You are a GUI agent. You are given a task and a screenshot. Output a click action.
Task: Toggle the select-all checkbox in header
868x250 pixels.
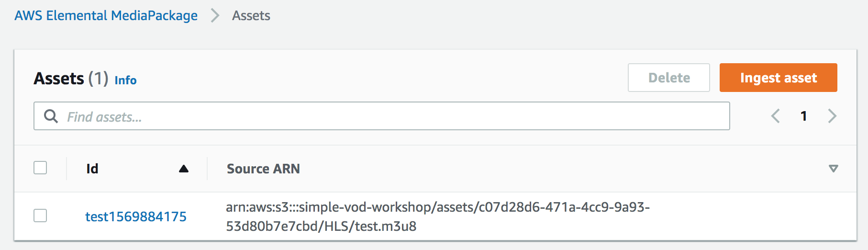[40, 168]
